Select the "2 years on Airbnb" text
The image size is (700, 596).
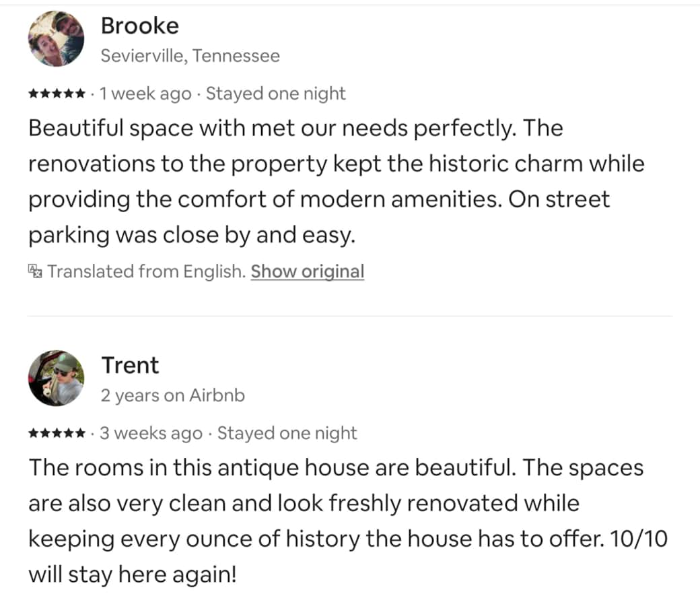tap(173, 395)
